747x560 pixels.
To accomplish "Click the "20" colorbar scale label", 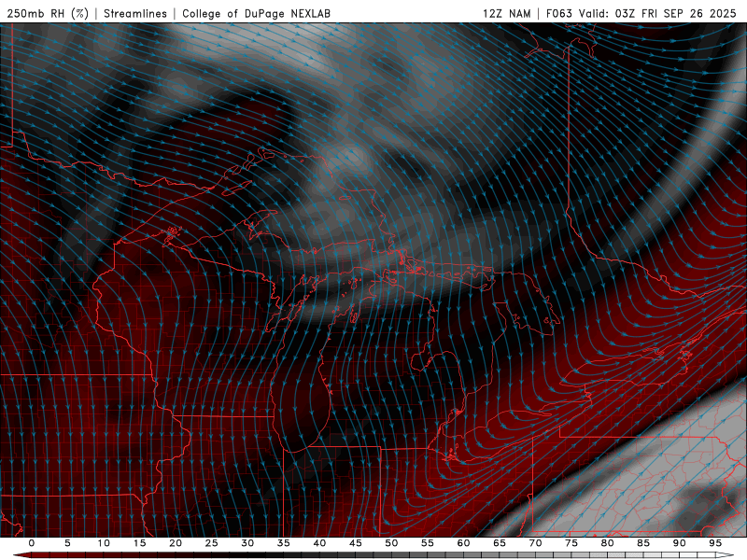I will coord(176,543).
